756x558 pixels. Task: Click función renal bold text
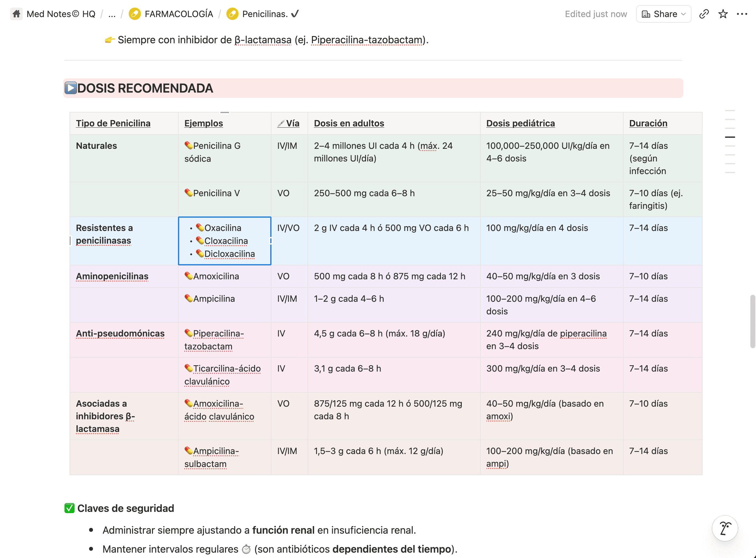[x=283, y=530]
